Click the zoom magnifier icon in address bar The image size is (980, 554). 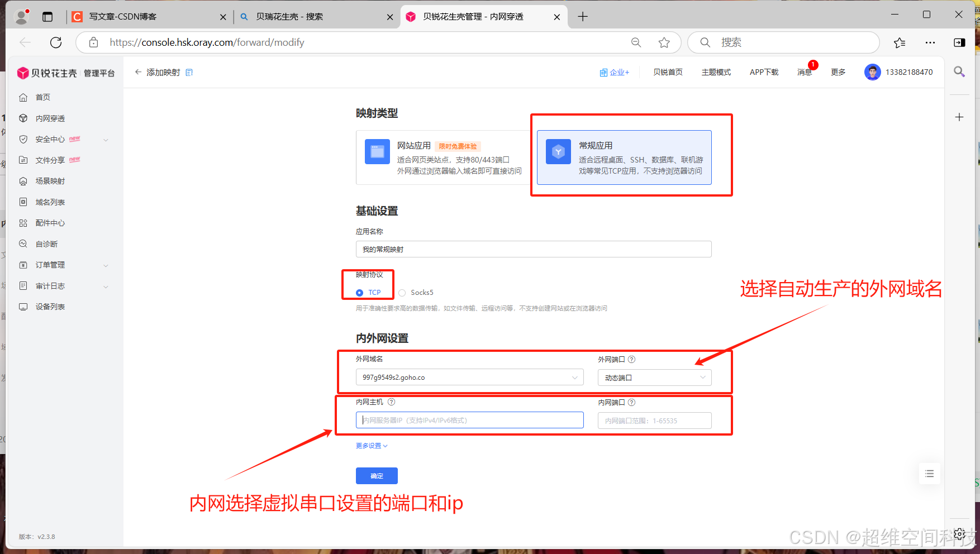(x=636, y=42)
